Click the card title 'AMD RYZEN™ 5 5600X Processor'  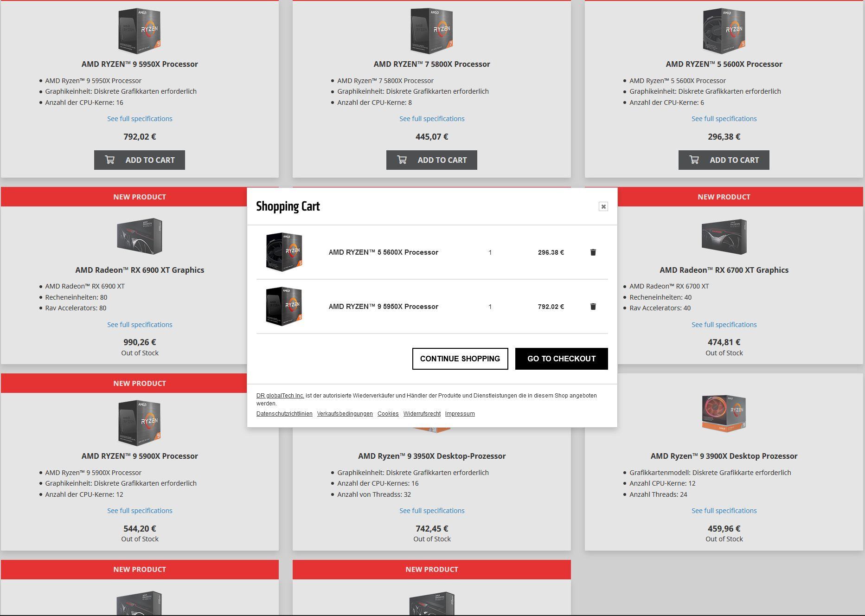[x=724, y=64]
